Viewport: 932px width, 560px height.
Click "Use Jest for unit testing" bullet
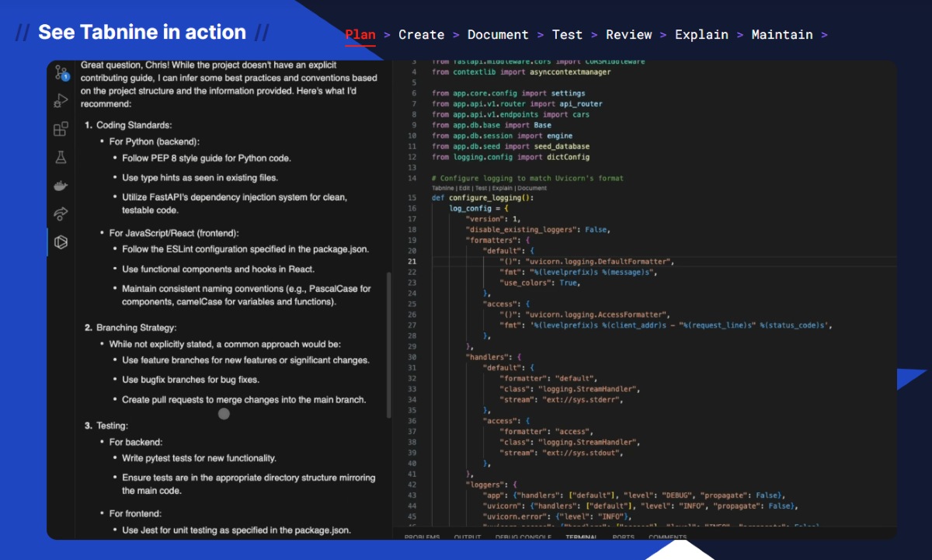click(x=237, y=530)
